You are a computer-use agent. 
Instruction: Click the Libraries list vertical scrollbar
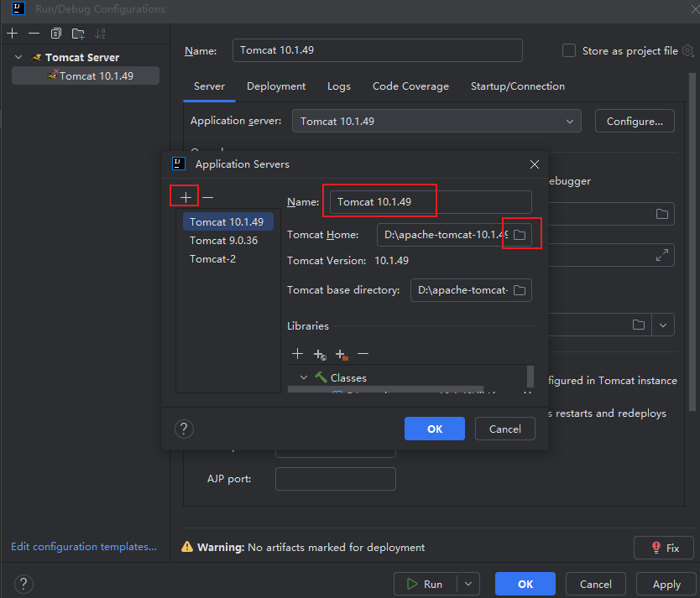(530, 377)
